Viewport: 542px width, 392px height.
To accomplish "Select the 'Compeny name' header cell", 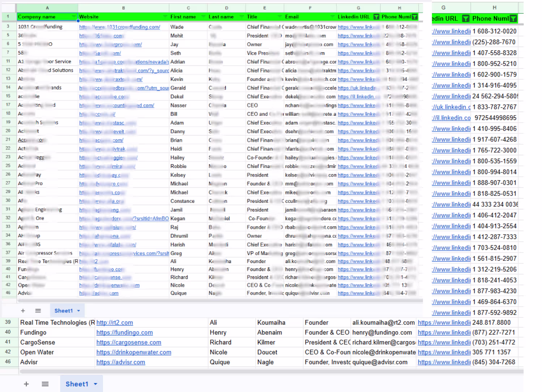I will (47, 17).
